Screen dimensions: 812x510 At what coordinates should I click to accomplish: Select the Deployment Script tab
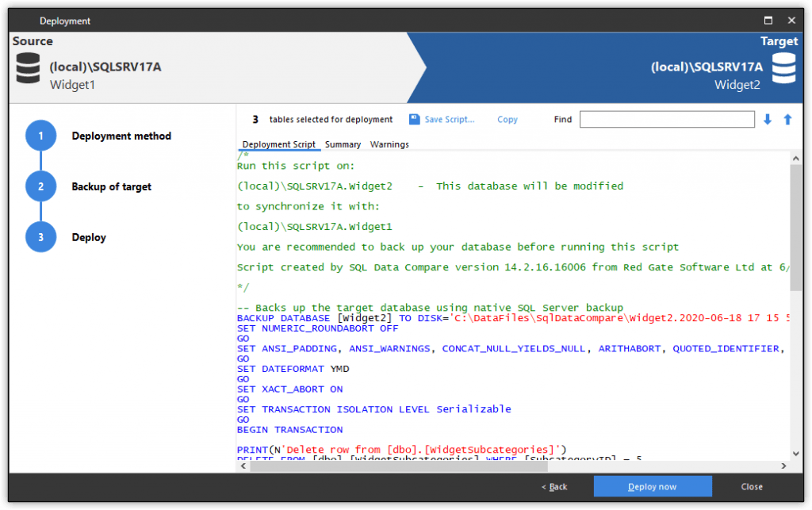click(x=279, y=144)
